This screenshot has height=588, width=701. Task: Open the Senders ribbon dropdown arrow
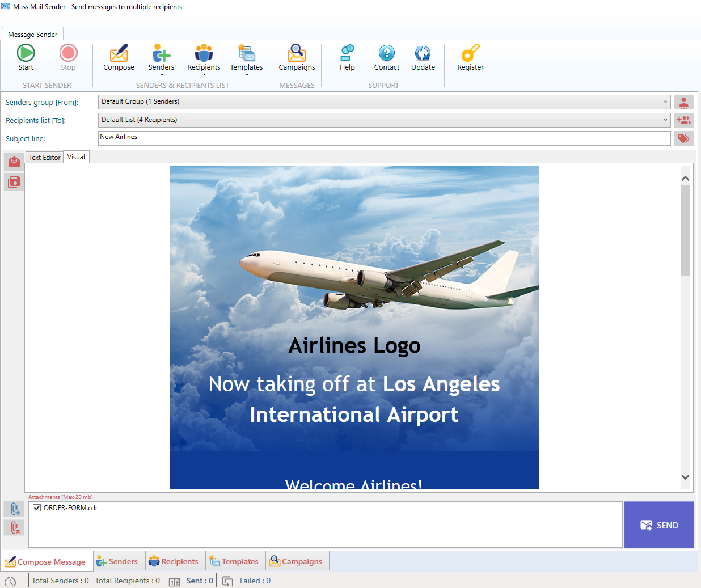click(x=162, y=75)
